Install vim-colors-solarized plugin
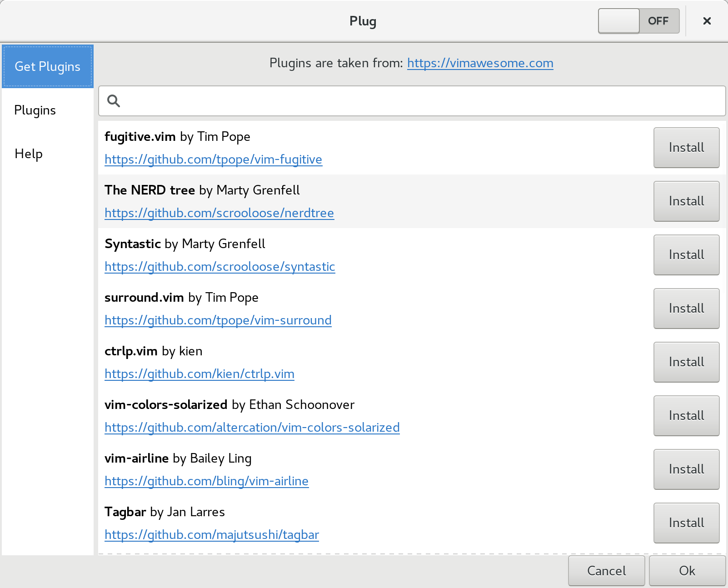 point(686,416)
